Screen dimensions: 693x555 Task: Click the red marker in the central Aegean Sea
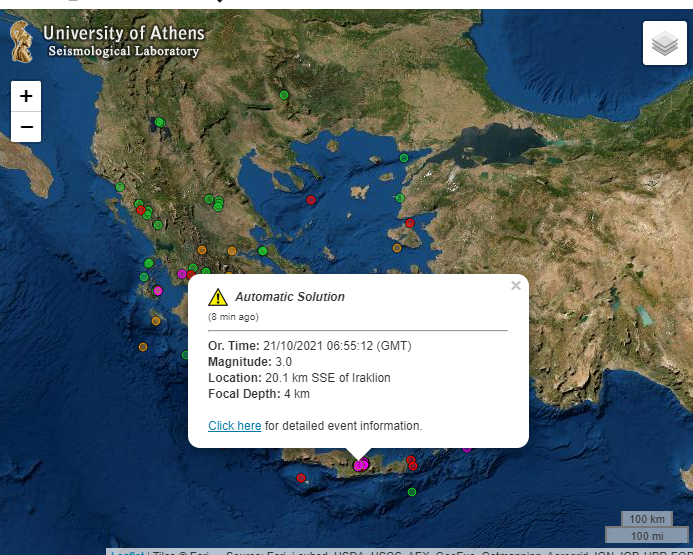[311, 200]
